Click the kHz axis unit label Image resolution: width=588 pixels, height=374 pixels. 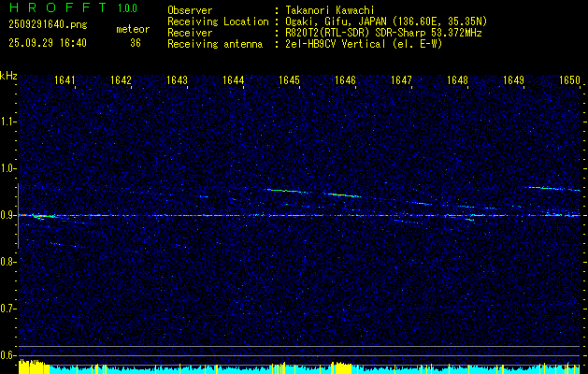(9, 76)
